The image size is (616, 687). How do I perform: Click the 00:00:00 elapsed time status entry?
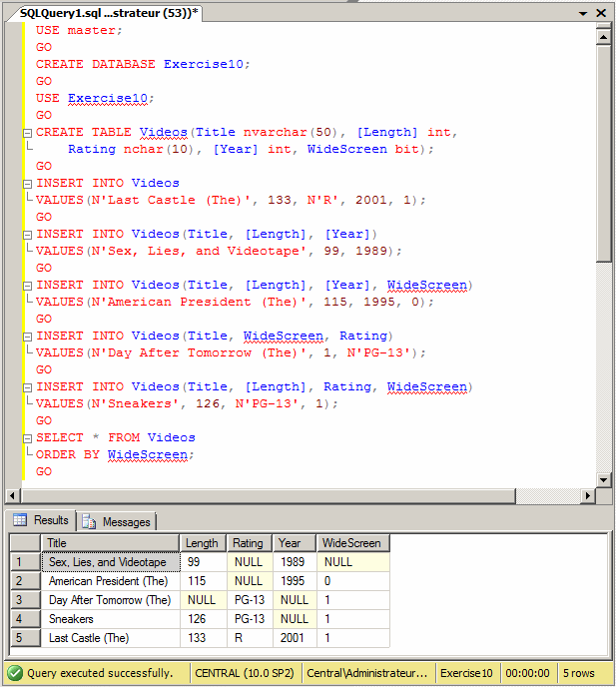tap(527, 673)
